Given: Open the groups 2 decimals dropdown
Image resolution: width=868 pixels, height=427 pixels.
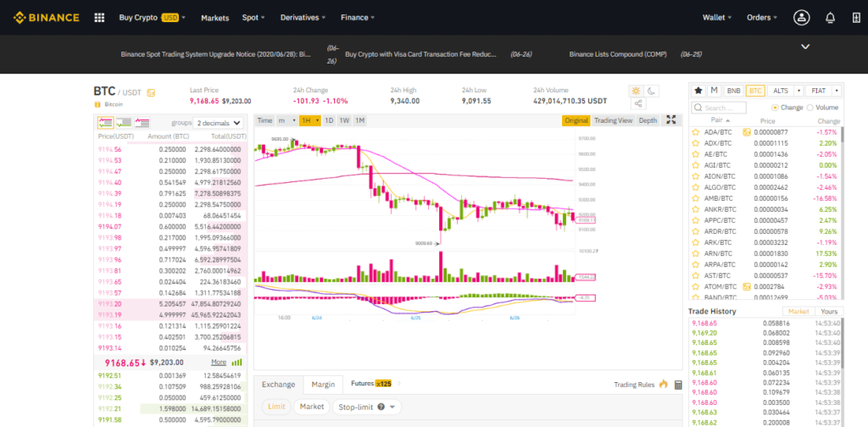Looking at the screenshot, I should [219, 123].
